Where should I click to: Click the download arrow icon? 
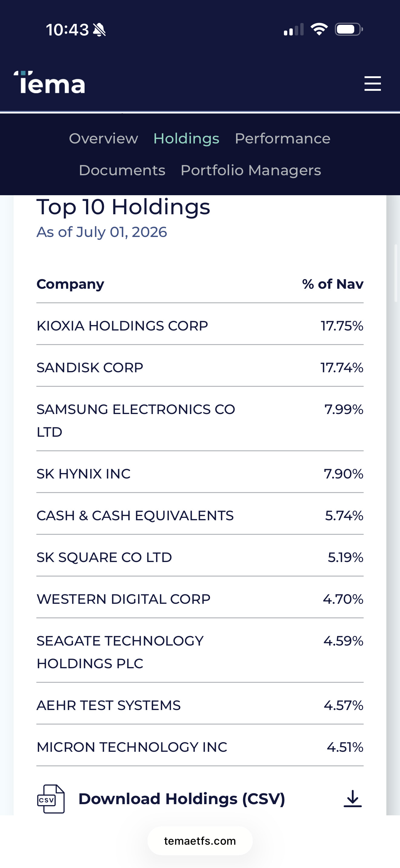coord(352,799)
